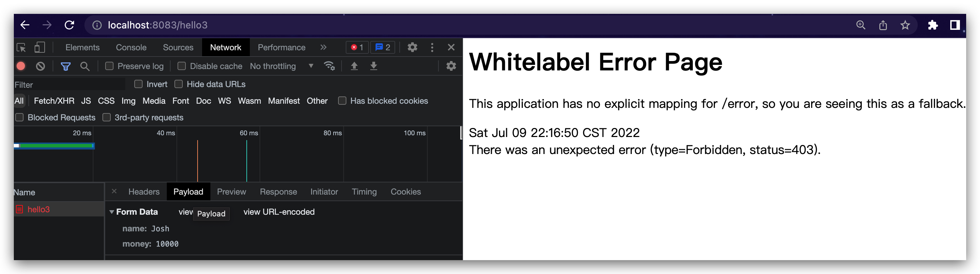Clear the network log
The image size is (980, 274).
tap(40, 66)
